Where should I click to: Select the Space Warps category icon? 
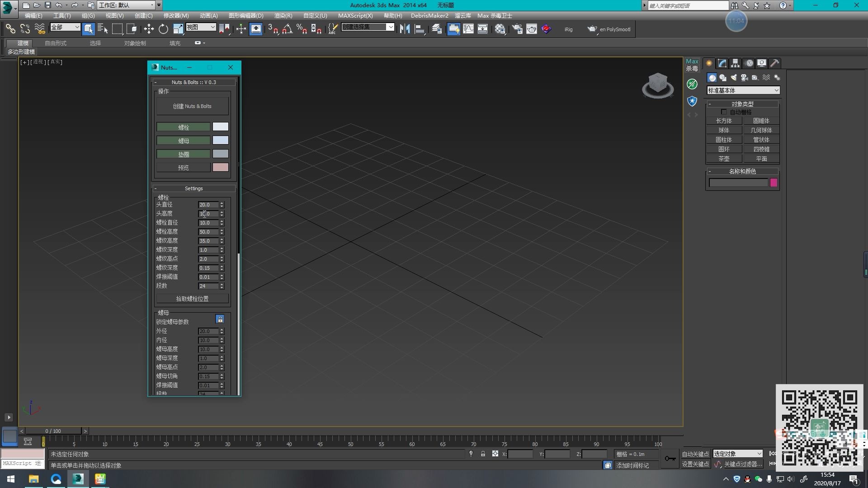point(766,78)
